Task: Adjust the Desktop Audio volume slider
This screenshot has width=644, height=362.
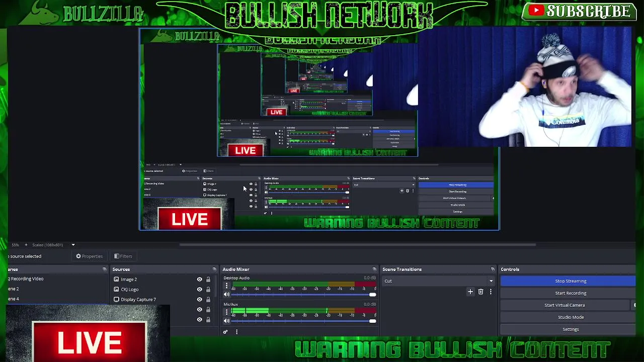Action: click(x=303, y=295)
